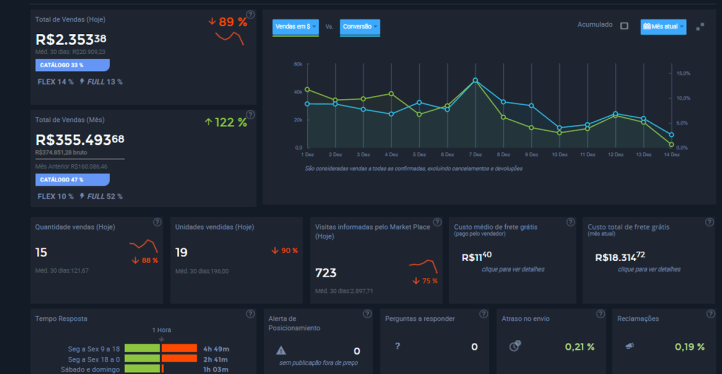Toggle the Acumulado checkbox
722x374 pixels.
(624, 26)
